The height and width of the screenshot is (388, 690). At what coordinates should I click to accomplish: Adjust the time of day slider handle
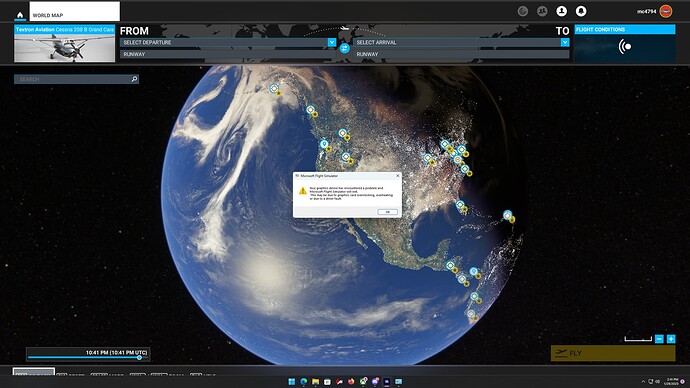[139, 358]
